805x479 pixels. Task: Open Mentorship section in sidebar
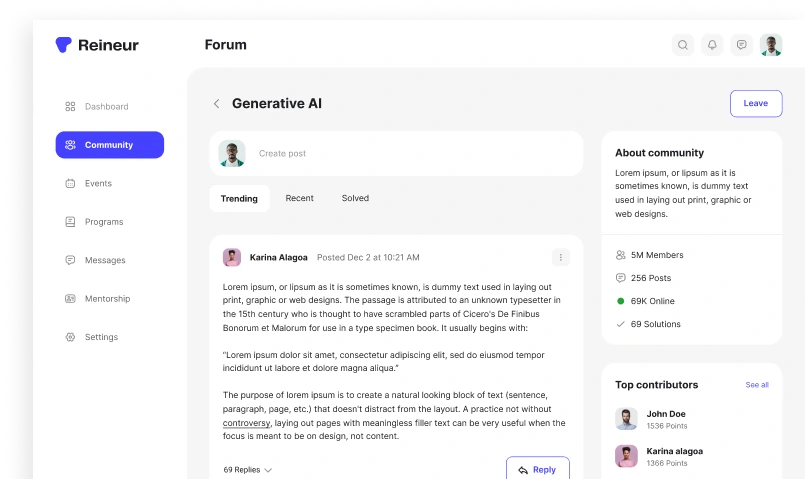pos(107,299)
